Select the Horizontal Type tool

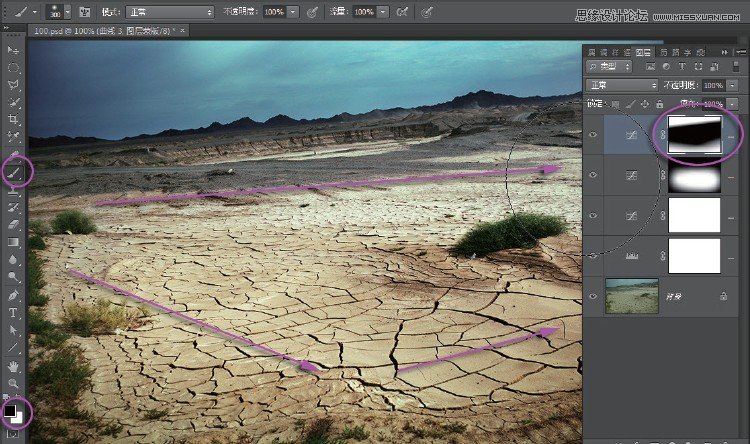[13, 313]
